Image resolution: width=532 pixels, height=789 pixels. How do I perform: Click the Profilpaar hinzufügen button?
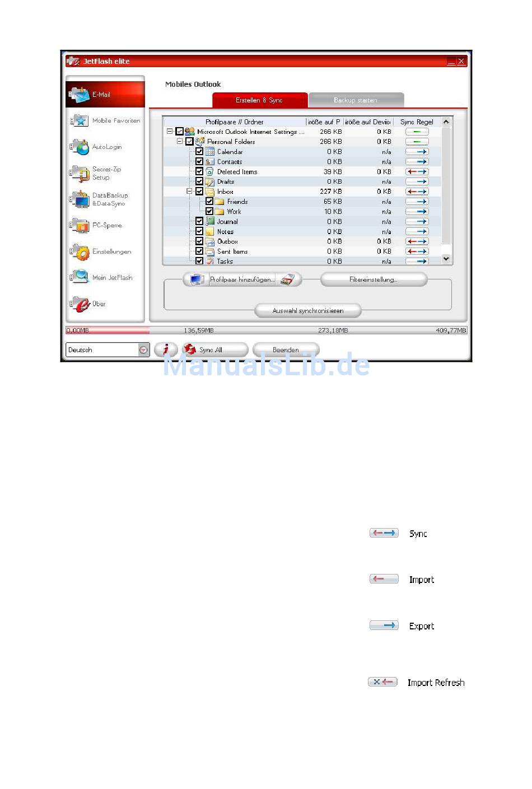pos(242,279)
